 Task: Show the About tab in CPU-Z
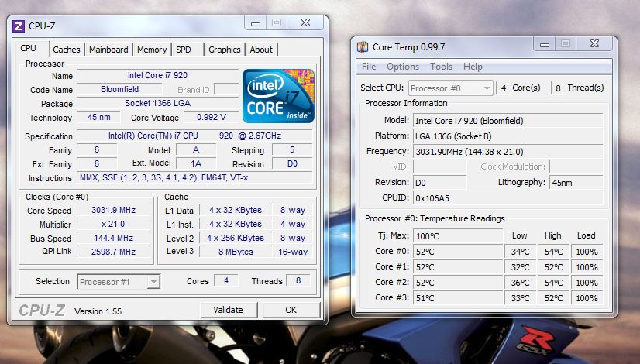[261, 50]
